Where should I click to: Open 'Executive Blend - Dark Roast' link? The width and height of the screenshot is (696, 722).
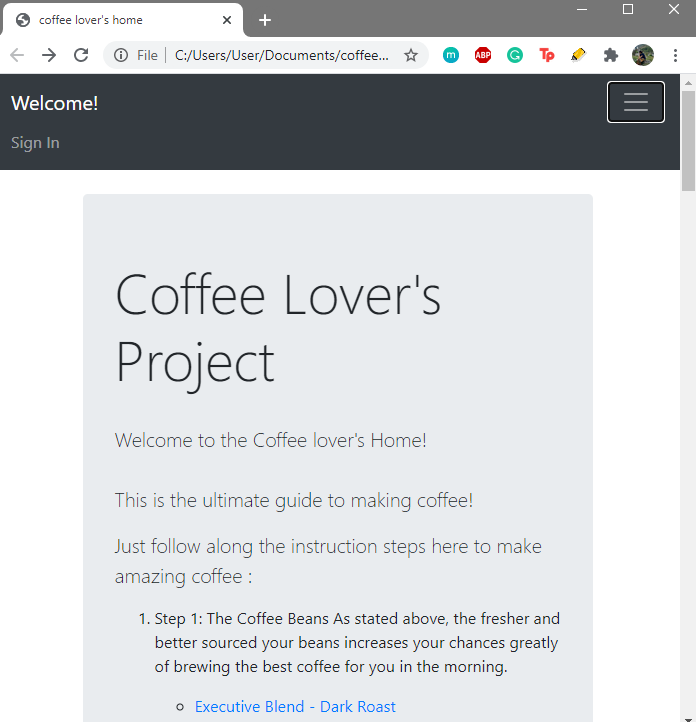pos(295,706)
